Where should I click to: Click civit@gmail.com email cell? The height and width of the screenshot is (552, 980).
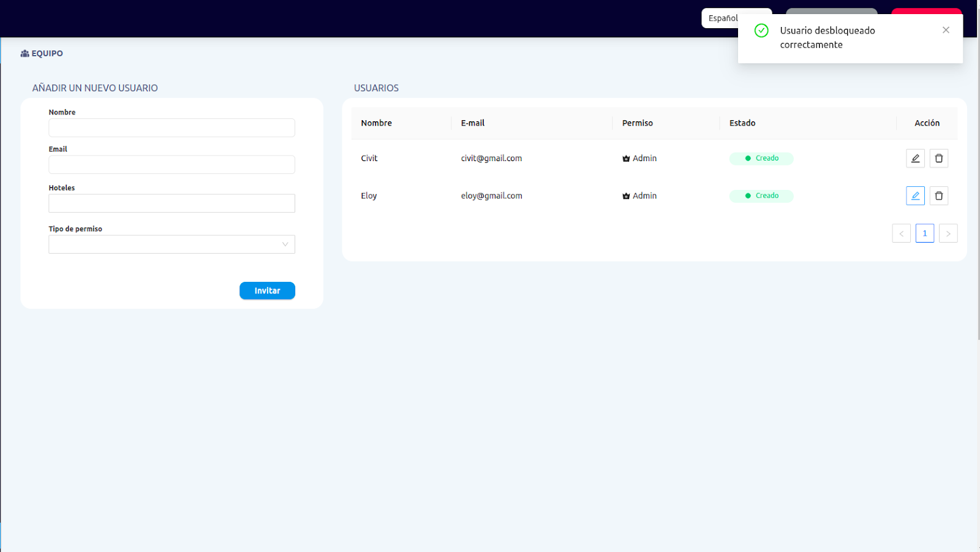pos(491,158)
